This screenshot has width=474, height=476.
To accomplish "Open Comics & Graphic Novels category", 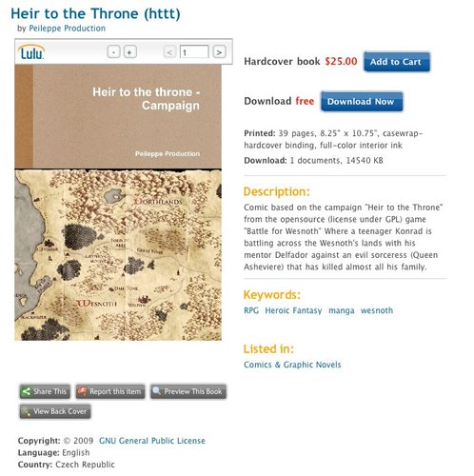I will point(292,365).
